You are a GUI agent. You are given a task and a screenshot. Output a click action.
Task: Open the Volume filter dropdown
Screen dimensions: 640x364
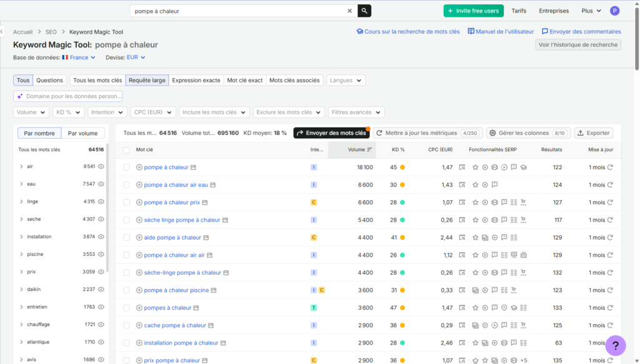[31, 112]
